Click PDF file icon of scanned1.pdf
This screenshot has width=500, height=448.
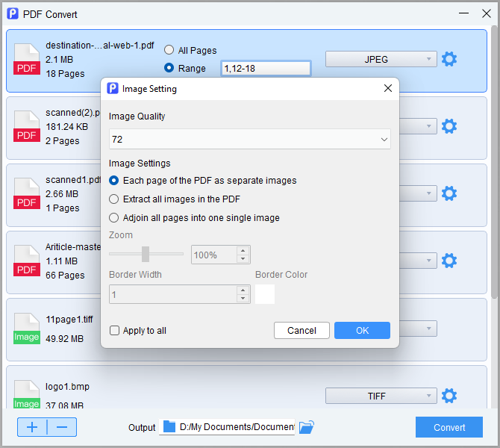pyautogui.click(x=27, y=193)
